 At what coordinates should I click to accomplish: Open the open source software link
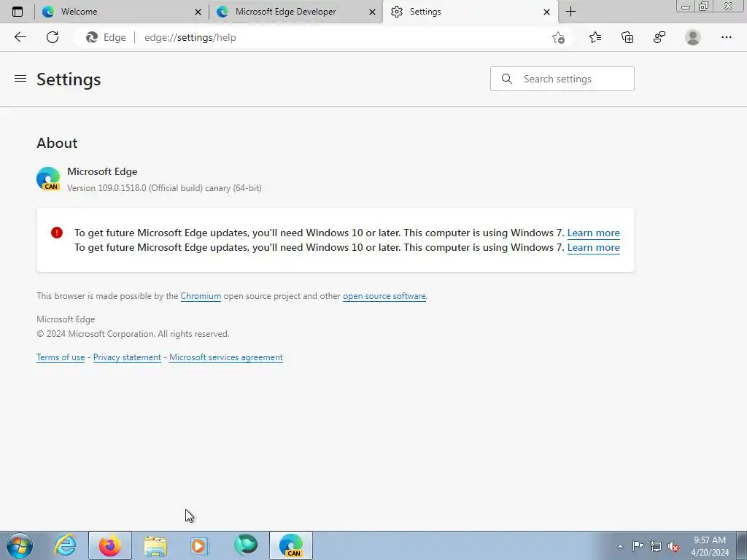click(384, 296)
